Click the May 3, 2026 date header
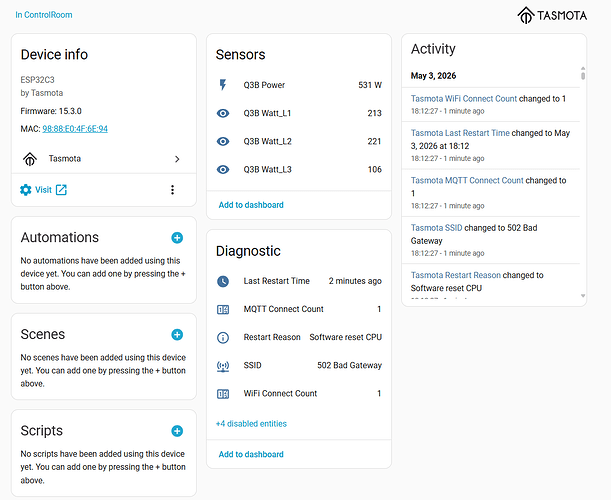Viewport: 611px width, 500px height. click(x=433, y=76)
